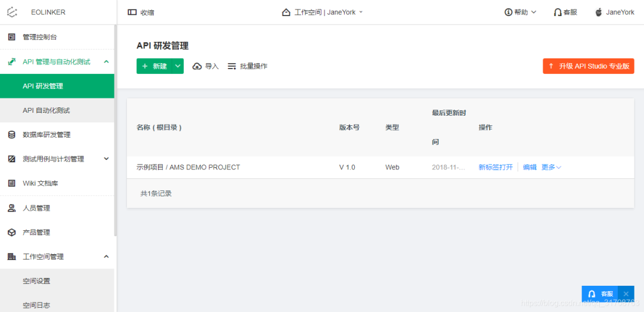Click 新标签打开 link for demo project
The width and height of the screenshot is (644, 312).
click(495, 168)
